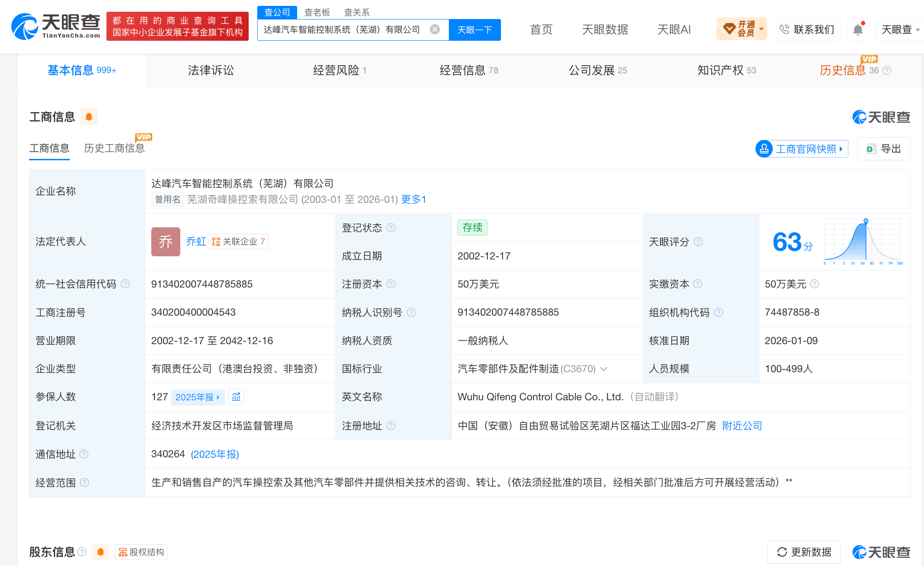Open the notification bell in the header
The image size is (924, 566).
click(858, 30)
